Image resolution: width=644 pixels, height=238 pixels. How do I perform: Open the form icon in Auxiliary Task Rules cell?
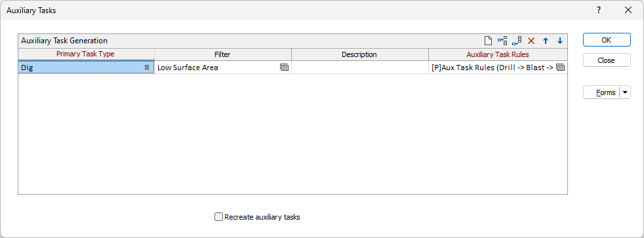(x=561, y=68)
